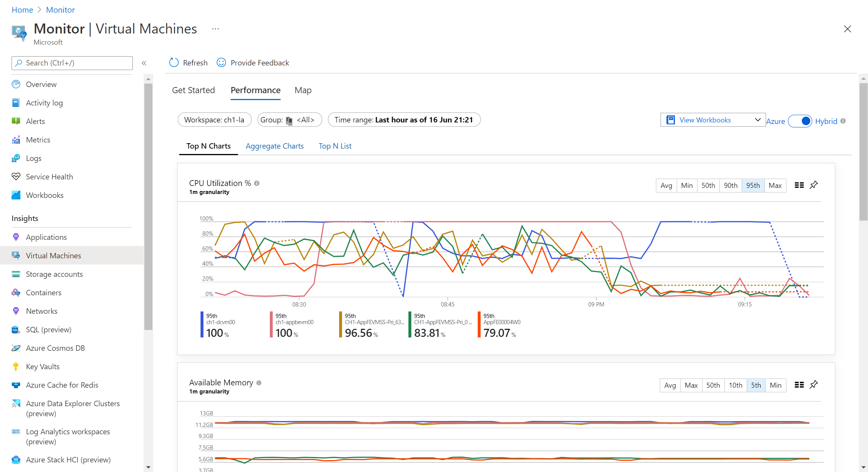Click the Provide Feedback smiley icon
The width and height of the screenshot is (868, 472).
tap(221, 63)
